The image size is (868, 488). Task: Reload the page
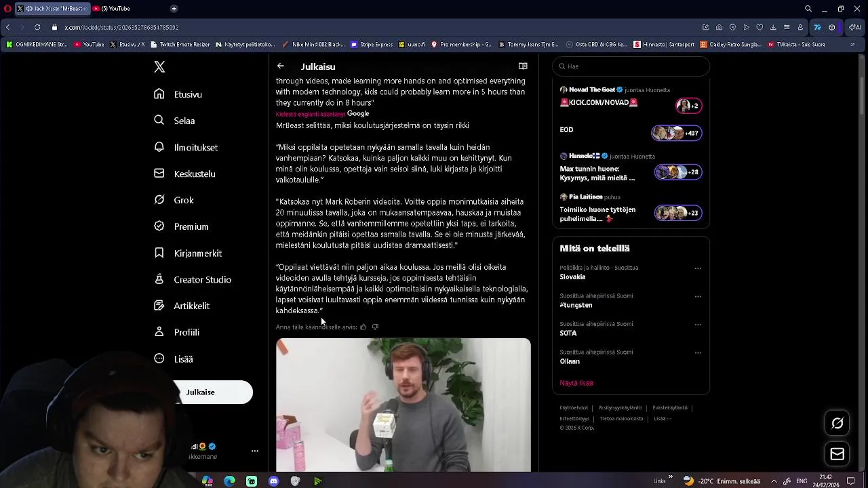coord(37,27)
